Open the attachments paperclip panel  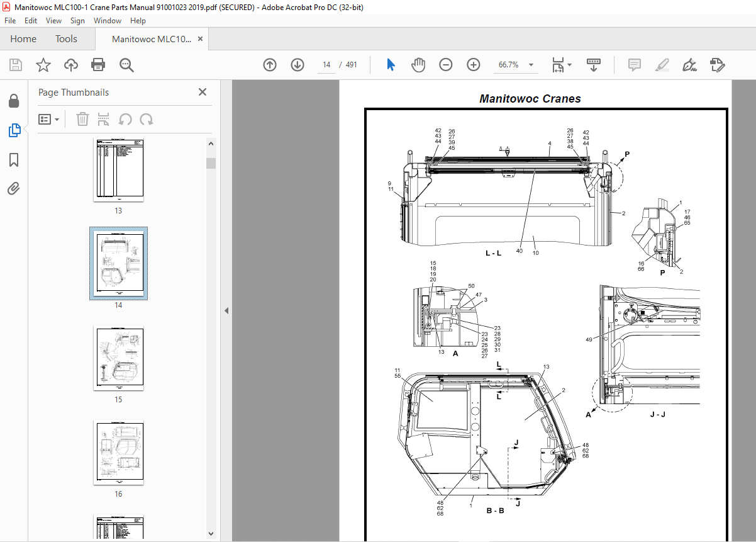(x=14, y=188)
